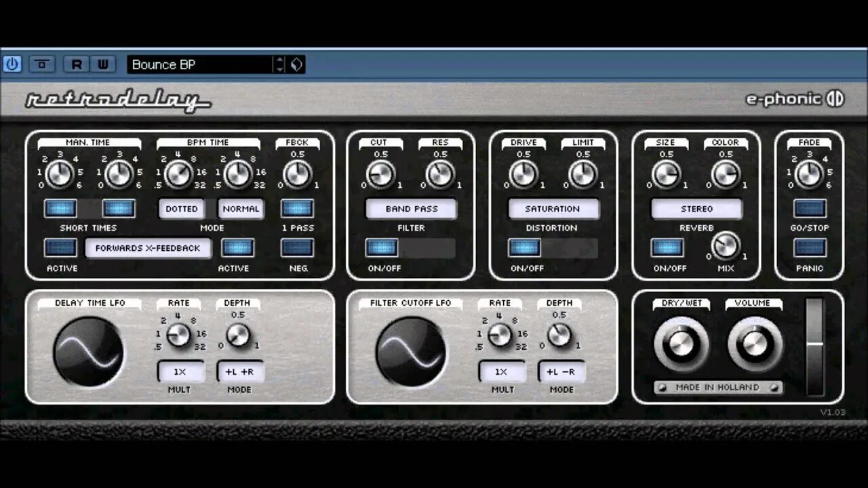Toggle the DISTORTION ON/OFF switch

click(525, 247)
